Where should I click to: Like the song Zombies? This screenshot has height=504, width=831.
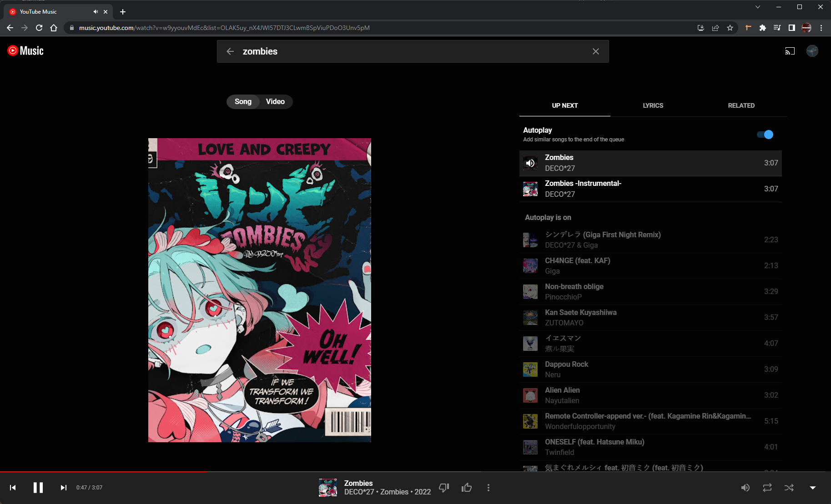click(x=467, y=488)
